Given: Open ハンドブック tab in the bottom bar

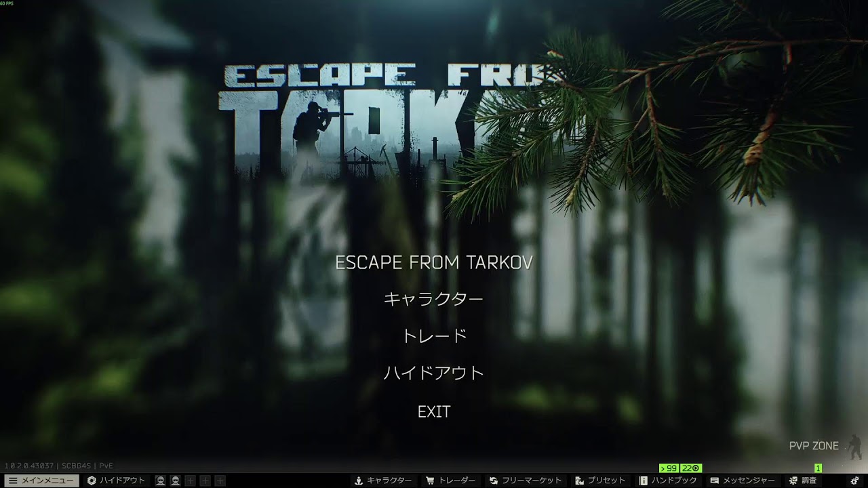Looking at the screenshot, I should (669, 481).
